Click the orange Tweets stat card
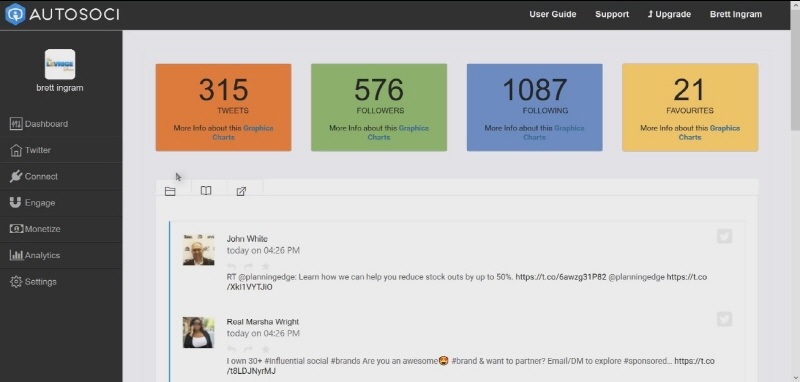 pyautogui.click(x=223, y=108)
